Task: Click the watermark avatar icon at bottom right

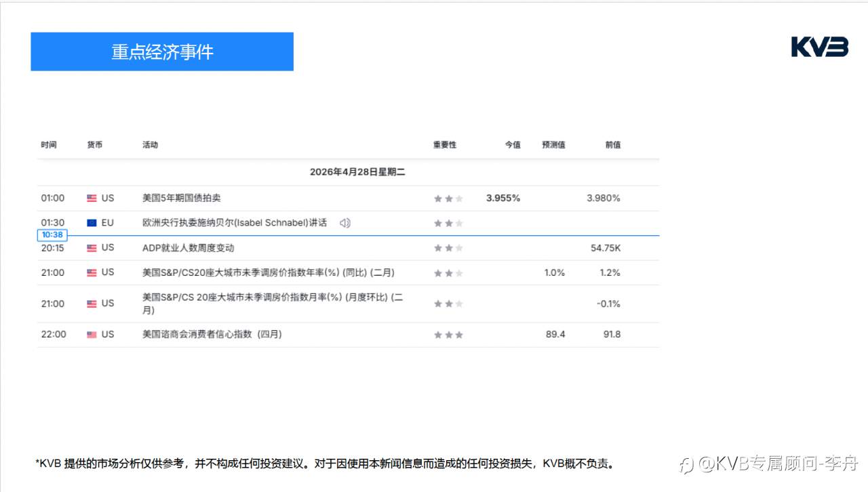Action: coord(686,464)
